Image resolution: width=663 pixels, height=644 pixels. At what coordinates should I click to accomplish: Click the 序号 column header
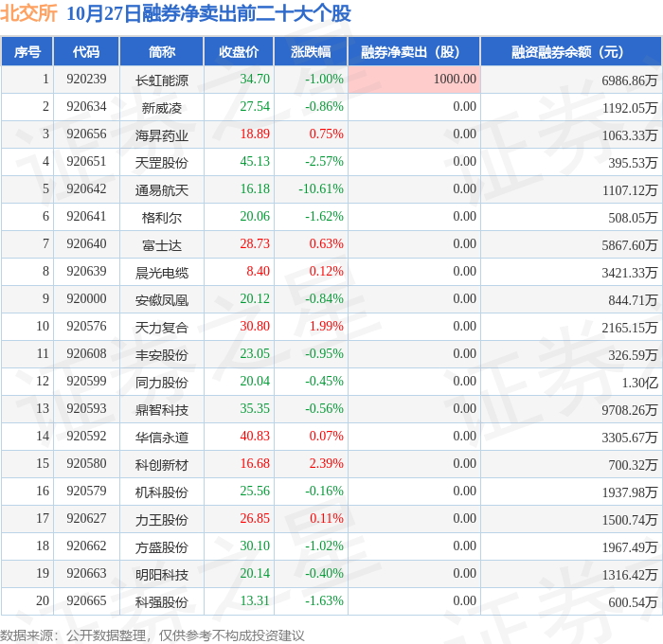(x=27, y=51)
